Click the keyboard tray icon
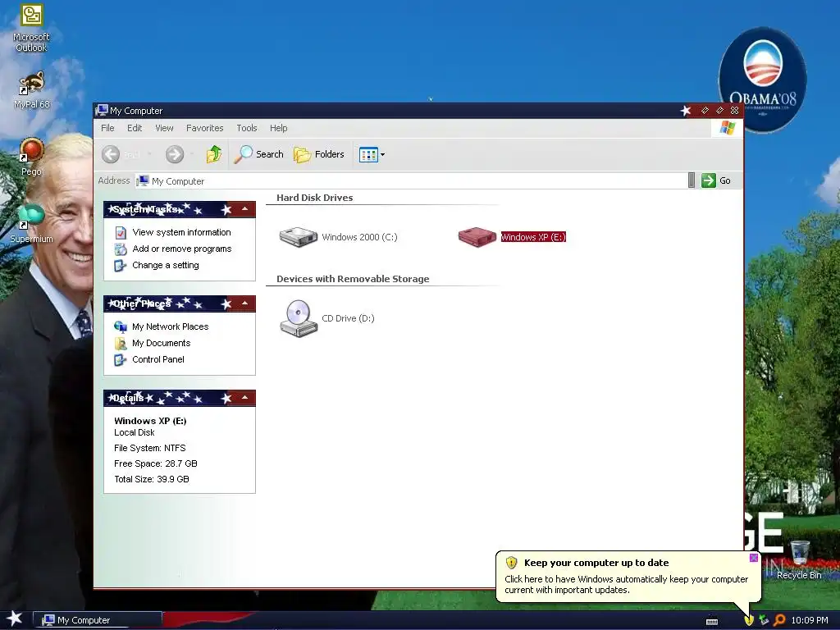 pos(712,622)
